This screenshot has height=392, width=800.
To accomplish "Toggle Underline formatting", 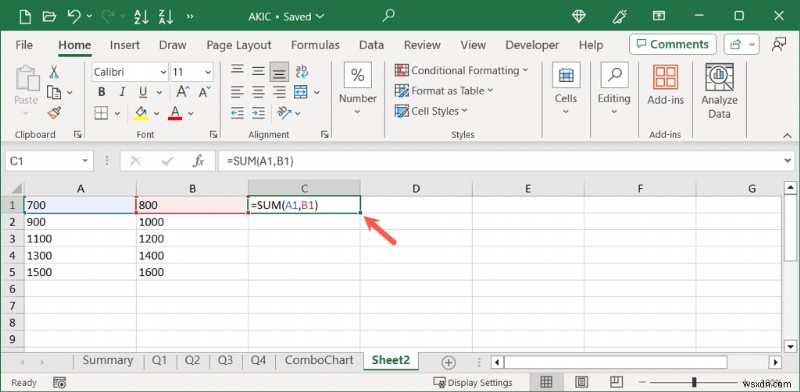I will (143, 92).
